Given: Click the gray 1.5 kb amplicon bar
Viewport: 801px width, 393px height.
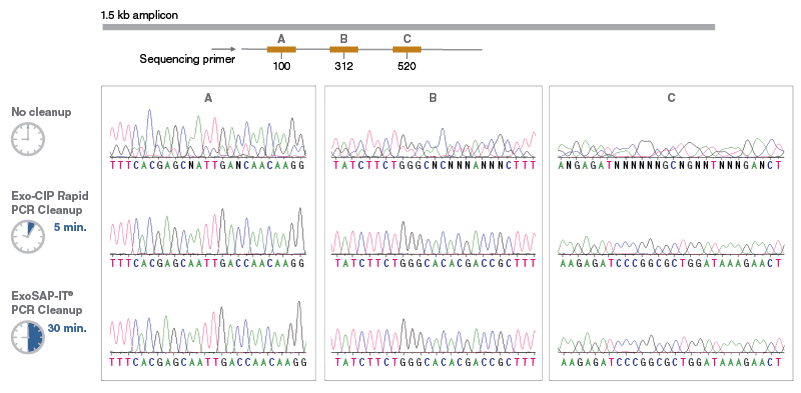Looking at the screenshot, I should 409,27.
